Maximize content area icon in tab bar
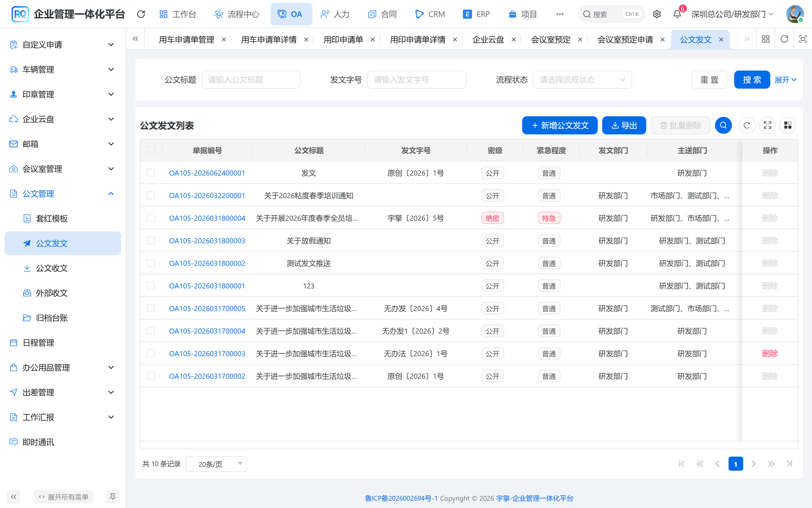The width and height of the screenshot is (812, 508). (x=803, y=39)
